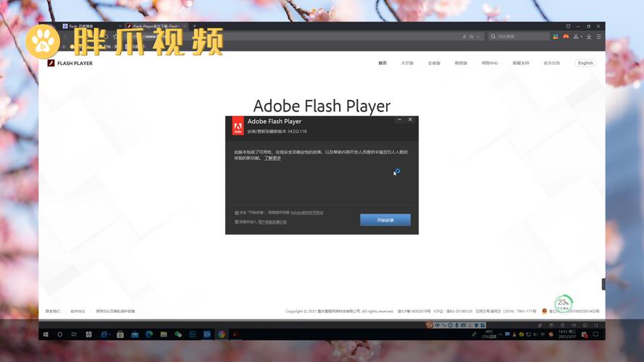Select the 客服支持 navigation item
This screenshot has width=644, height=362.
click(520, 63)
